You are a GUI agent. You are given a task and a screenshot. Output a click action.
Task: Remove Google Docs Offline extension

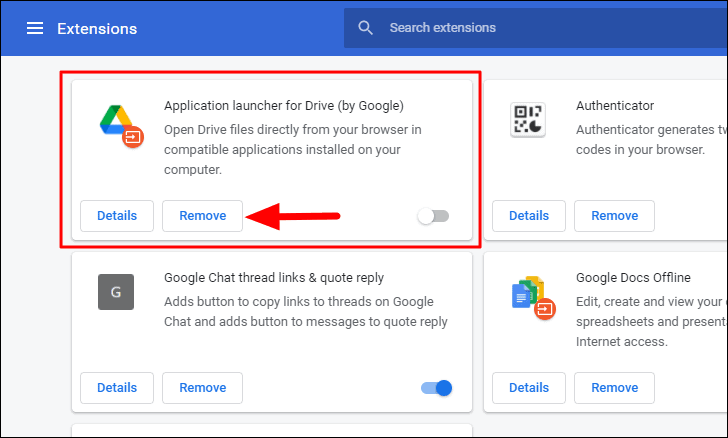[614, 388]
